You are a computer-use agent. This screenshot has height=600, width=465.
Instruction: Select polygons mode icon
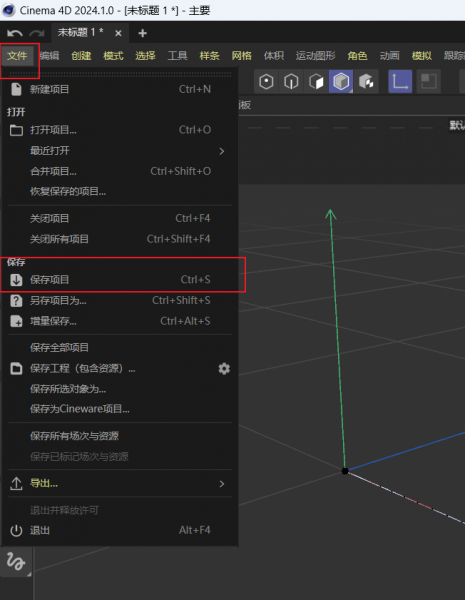point(316,82)
